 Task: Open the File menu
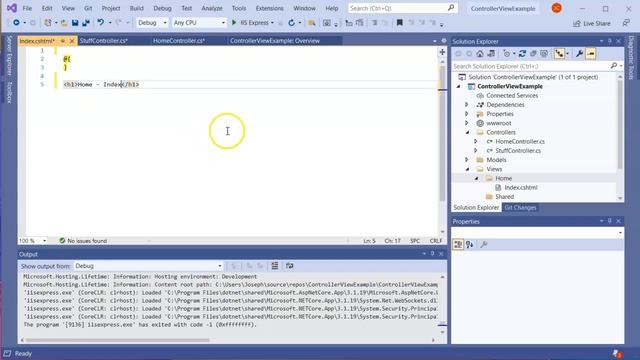pyautogui.click(x=27, y=8)
